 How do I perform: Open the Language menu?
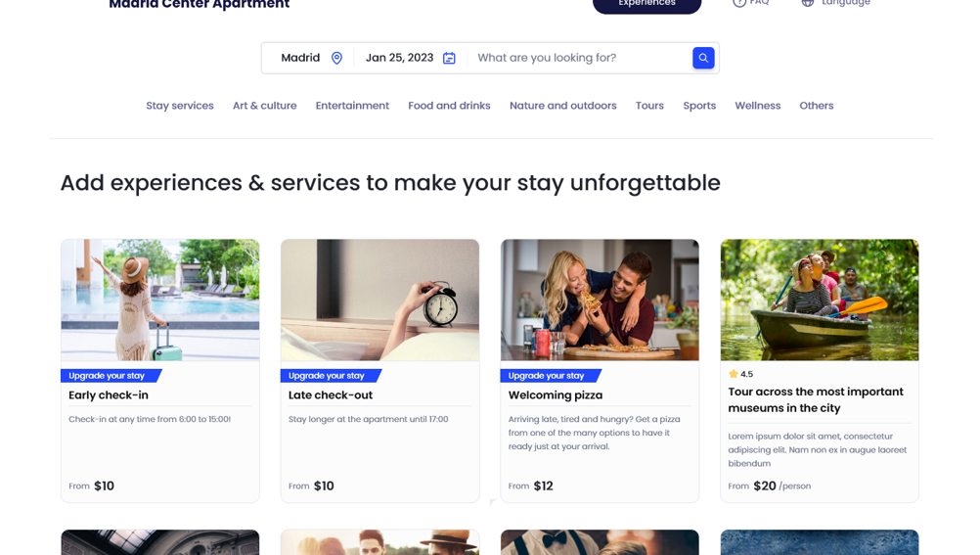click(836, 3)
